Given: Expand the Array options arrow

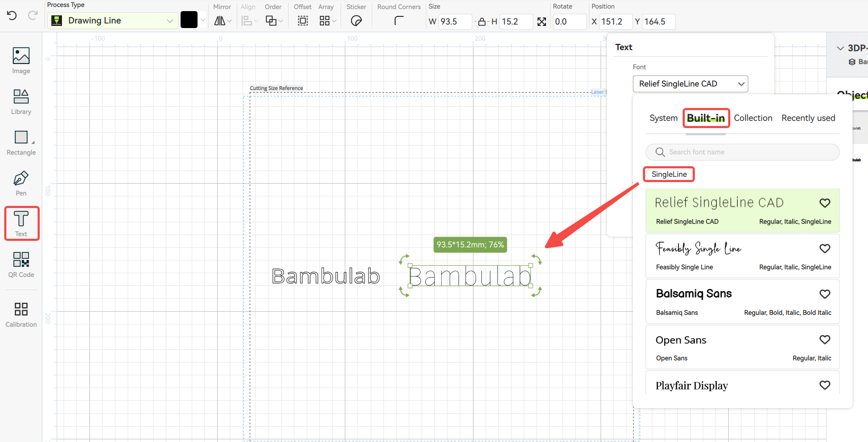Looking at the screenshot, I should pyautogui.click(x=334, y=21).
